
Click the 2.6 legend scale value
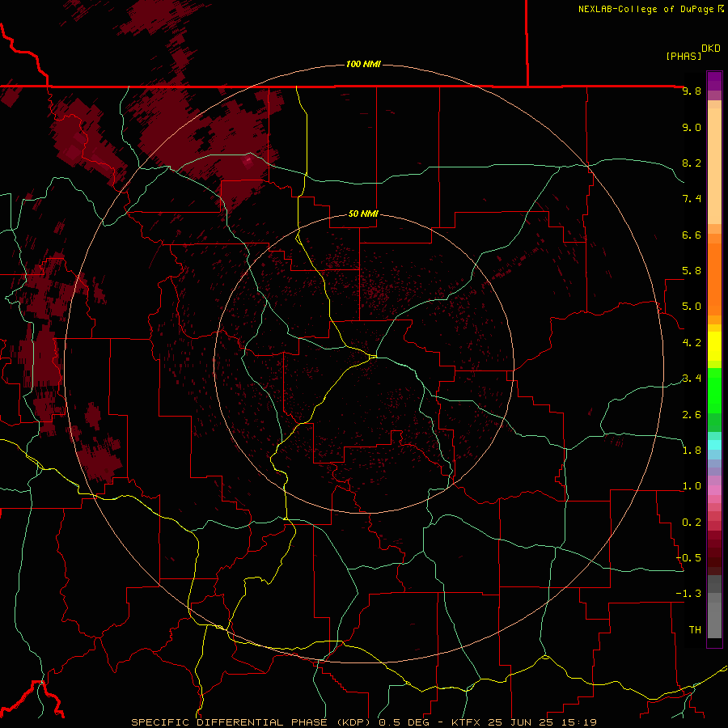pyautogui.click(x=692, y=414)
